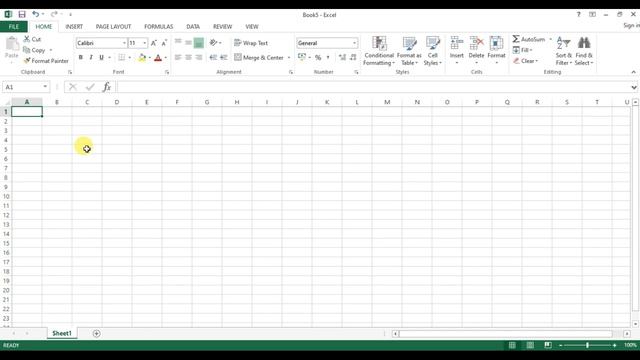The image size is (640, 360).
Task: Open the FILE tab
Action: [14, 27]
